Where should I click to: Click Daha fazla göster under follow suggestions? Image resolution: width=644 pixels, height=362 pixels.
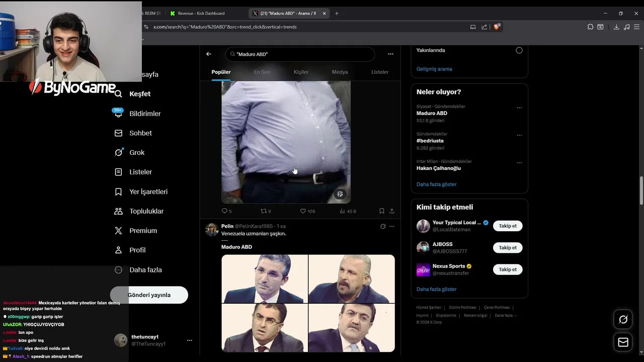(x=436, y=290)
